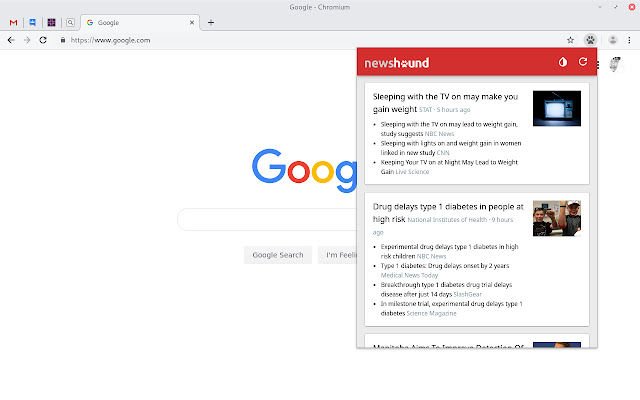Close the Google tab
The height and width of the screenshot is (400, 640).
[x=192, y=22]
